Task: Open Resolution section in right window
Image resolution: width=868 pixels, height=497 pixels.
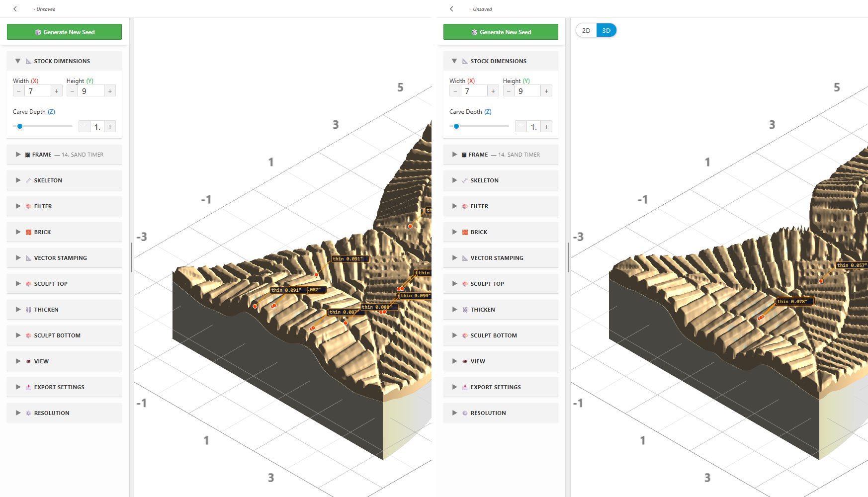Action: pos(501,413)
